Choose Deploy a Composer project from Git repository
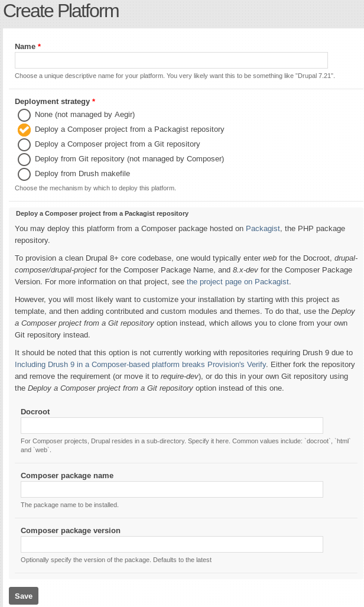 (24, 144)
